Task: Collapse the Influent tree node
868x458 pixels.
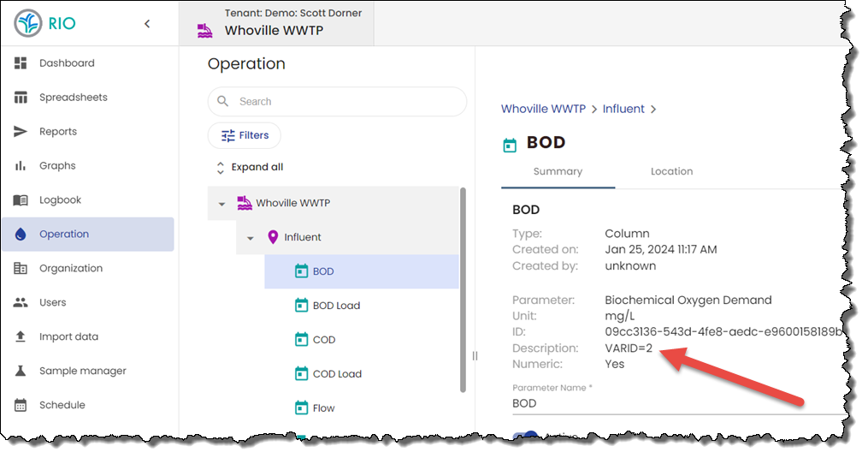Action: (251, 238)
